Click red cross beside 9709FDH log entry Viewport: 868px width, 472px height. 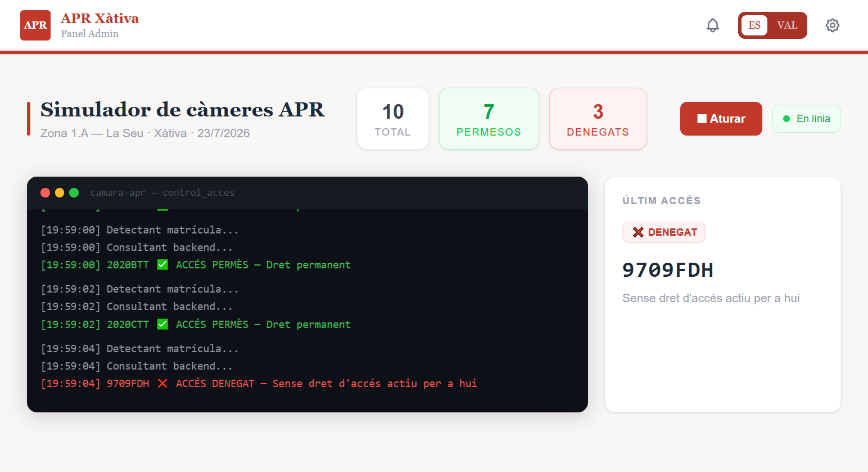162,383
